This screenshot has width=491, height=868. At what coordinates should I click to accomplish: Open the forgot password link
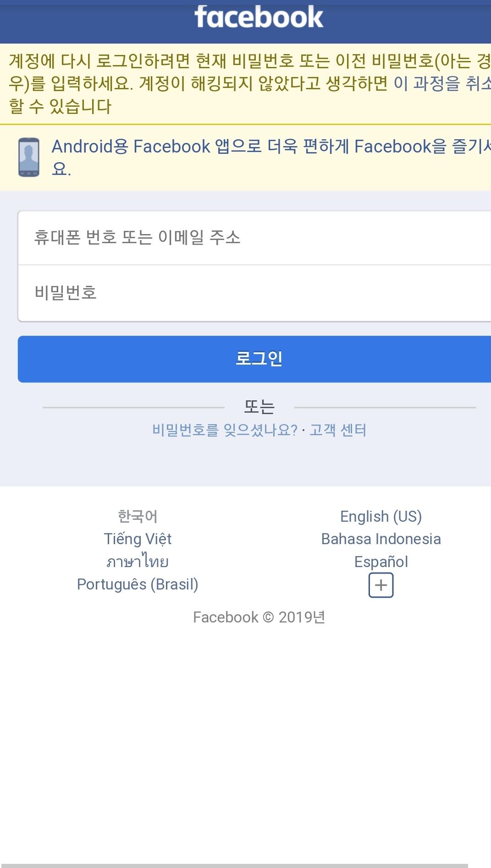click(225, 430)
